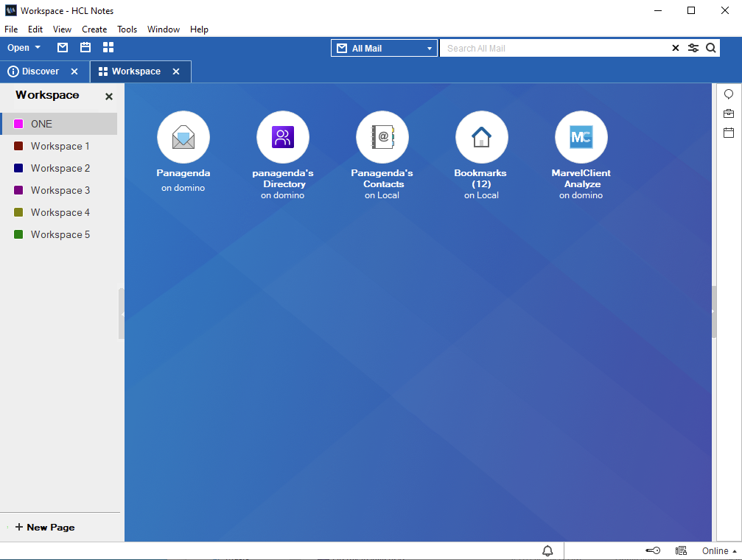Click the olive swatch beside Workspace 4

(18, 212)
